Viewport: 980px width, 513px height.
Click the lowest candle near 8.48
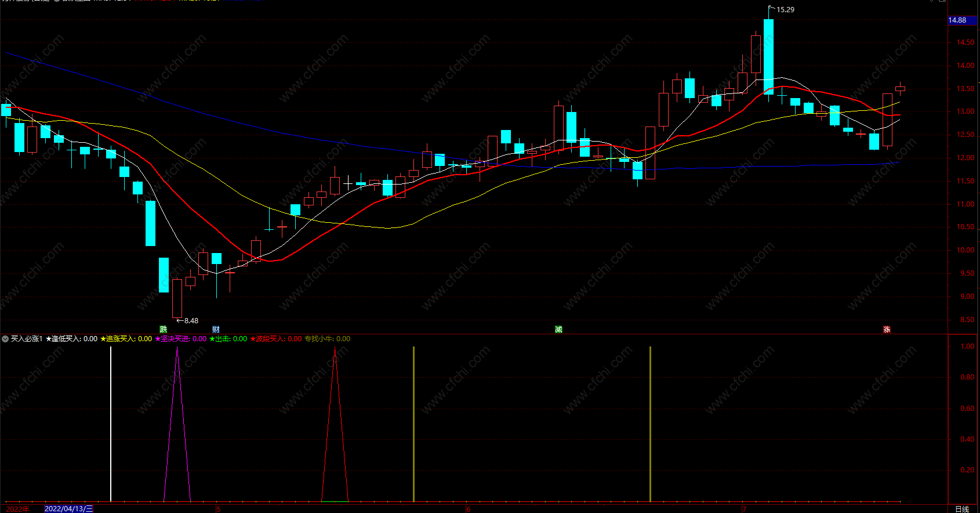point(177,298)
